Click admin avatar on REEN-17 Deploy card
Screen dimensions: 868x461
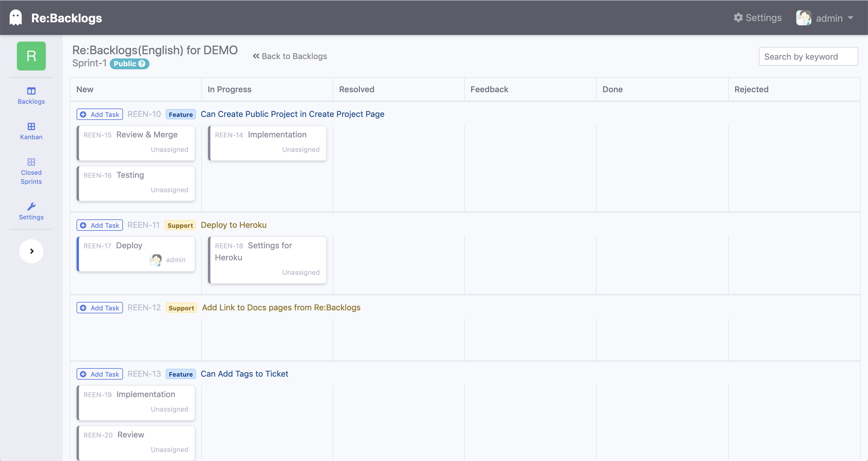(x=156, y=260)
